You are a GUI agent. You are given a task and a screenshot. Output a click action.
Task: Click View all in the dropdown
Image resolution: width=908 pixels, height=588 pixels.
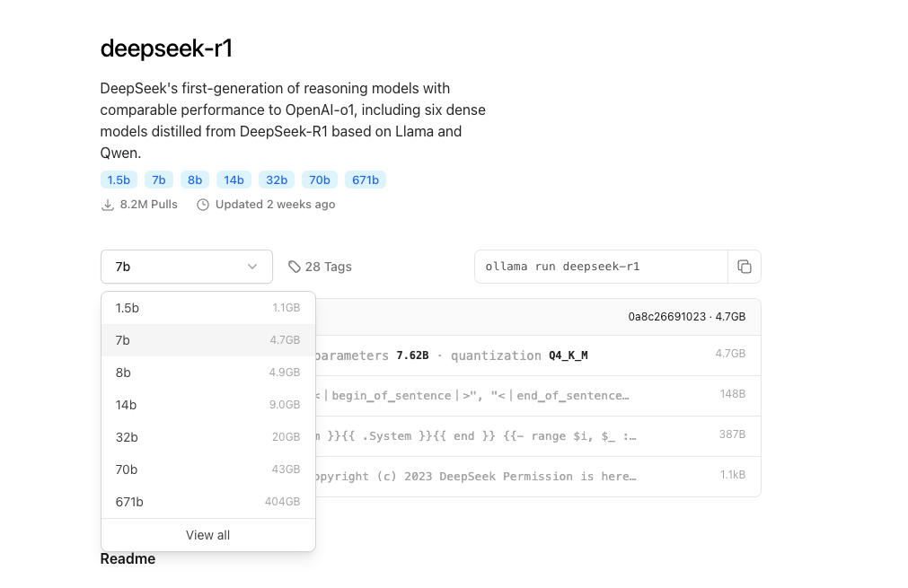[x=207, y=535]
